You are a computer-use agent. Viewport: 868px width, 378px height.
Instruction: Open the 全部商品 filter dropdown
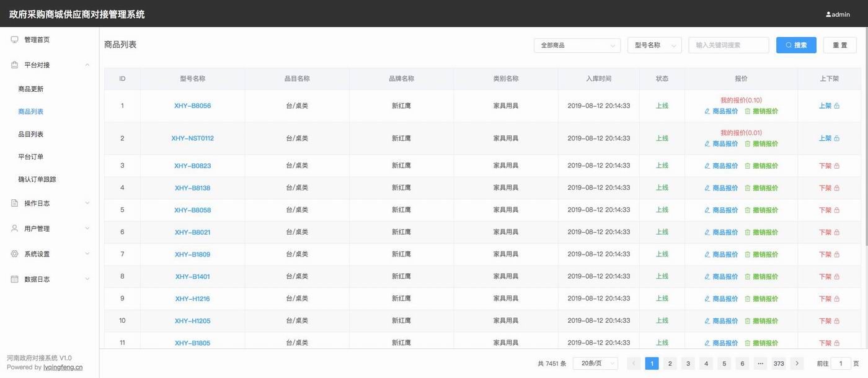[x=577, y=45]
